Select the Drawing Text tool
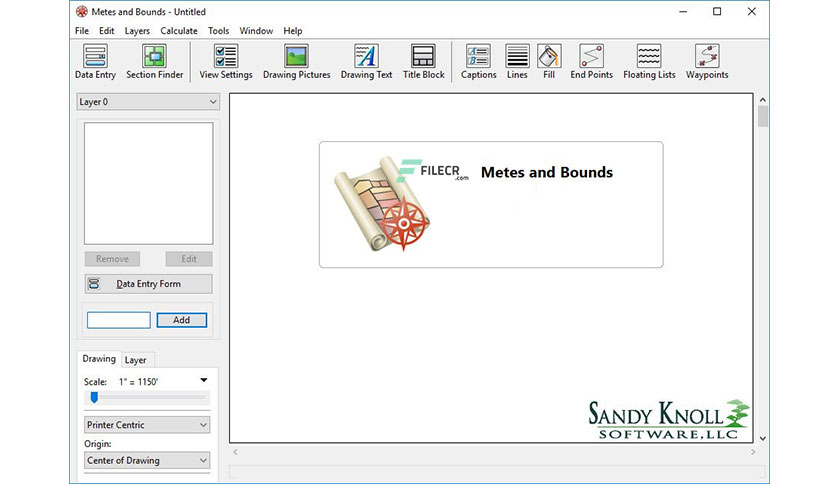Image resolution: width=836 pixels, height=484 pixels. (x=366, y=62)
